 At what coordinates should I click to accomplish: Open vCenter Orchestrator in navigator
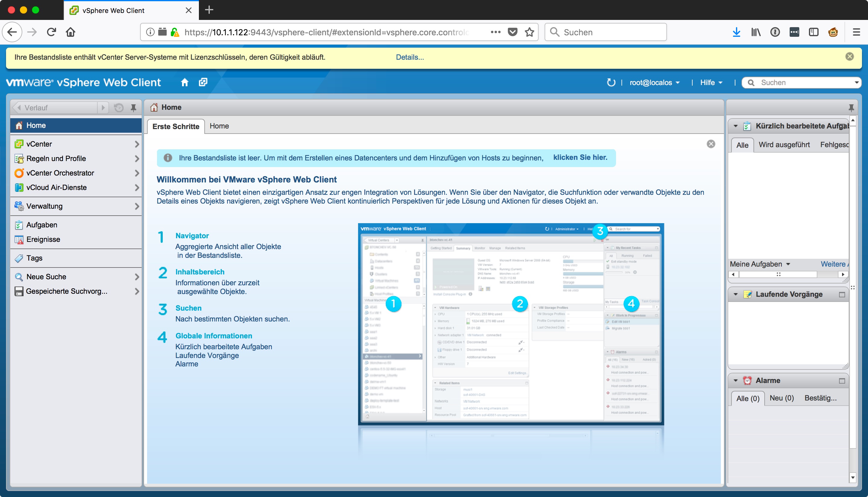(76, 173)
